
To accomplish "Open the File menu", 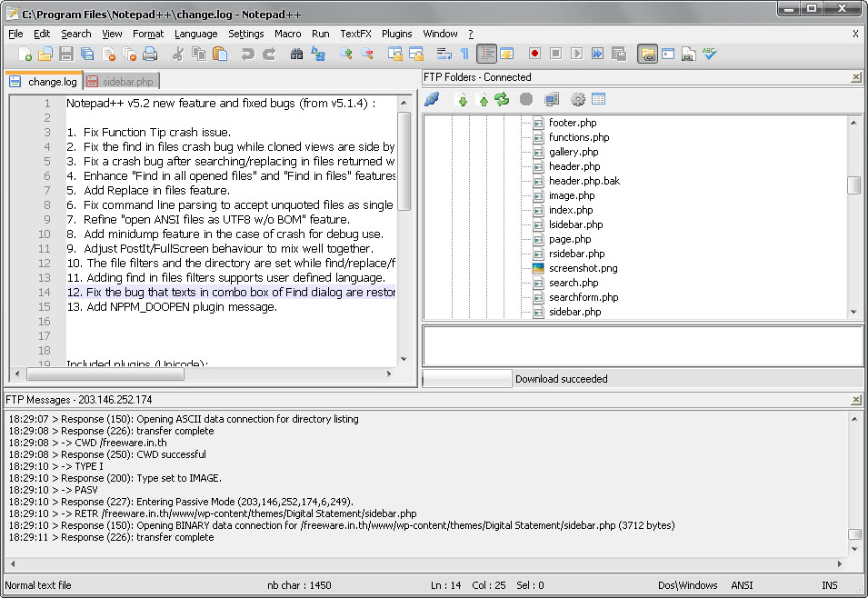I will click(15, 34).
